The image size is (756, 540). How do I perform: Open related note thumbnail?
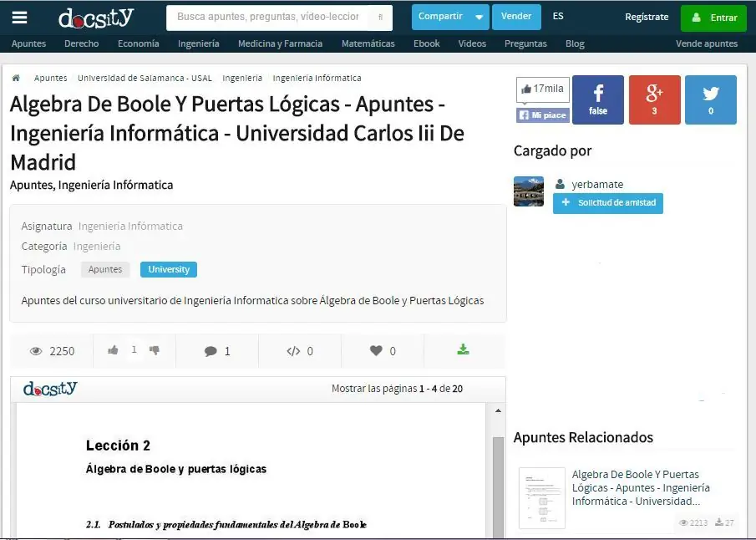[x=542, y=498]
